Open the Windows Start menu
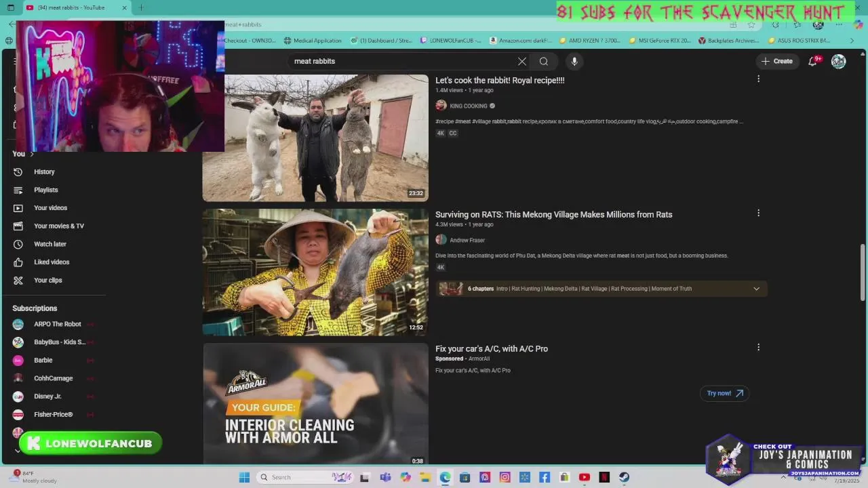 [x=244, y=477]
